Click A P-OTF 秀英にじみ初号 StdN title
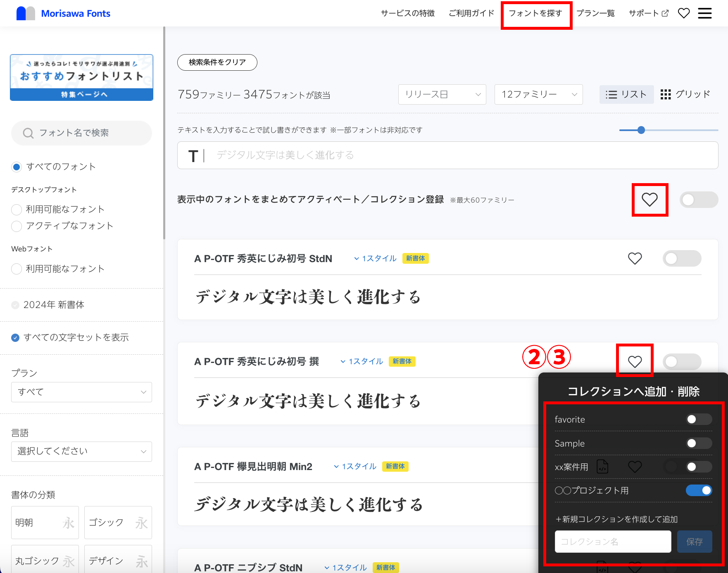The width and height of the screenshot is (728, 573). point(263,259)
